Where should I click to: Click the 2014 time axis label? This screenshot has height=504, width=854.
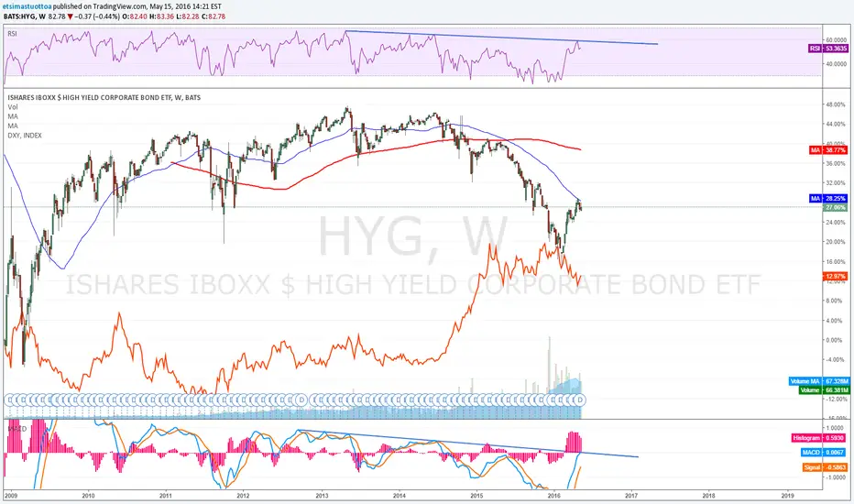[x=400, y=496]
